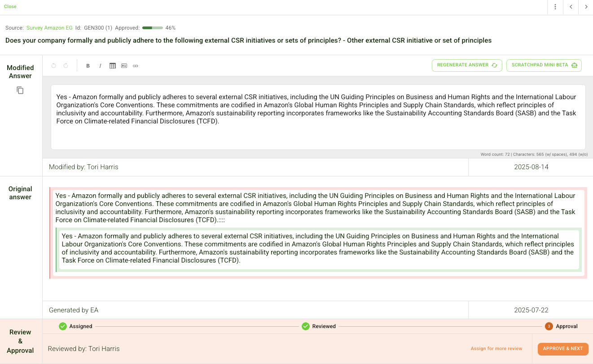Open the Survey Amazon EG source link
Screen dimensions: 593x364
click(49, 28)
